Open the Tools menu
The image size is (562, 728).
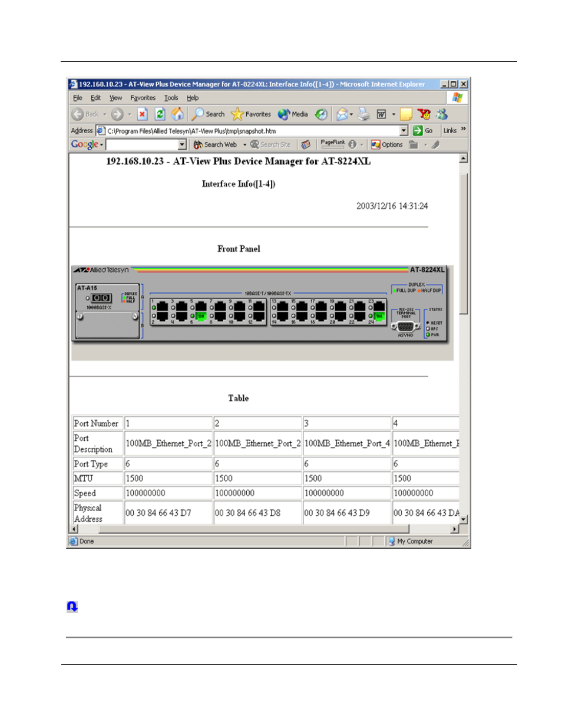171,98
